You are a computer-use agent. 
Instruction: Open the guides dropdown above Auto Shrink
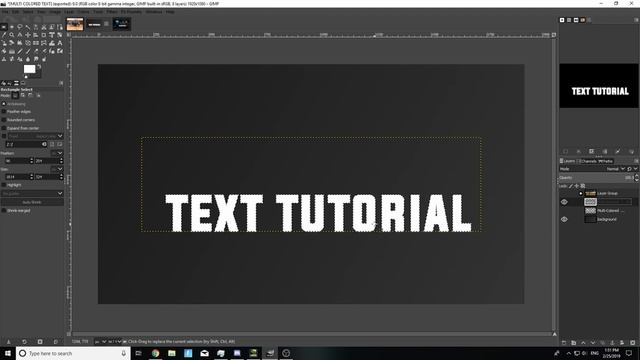pyautogui.click(x=32, y=193)
